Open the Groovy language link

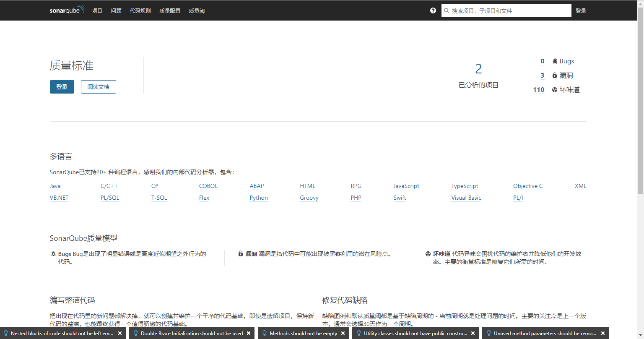309,198
